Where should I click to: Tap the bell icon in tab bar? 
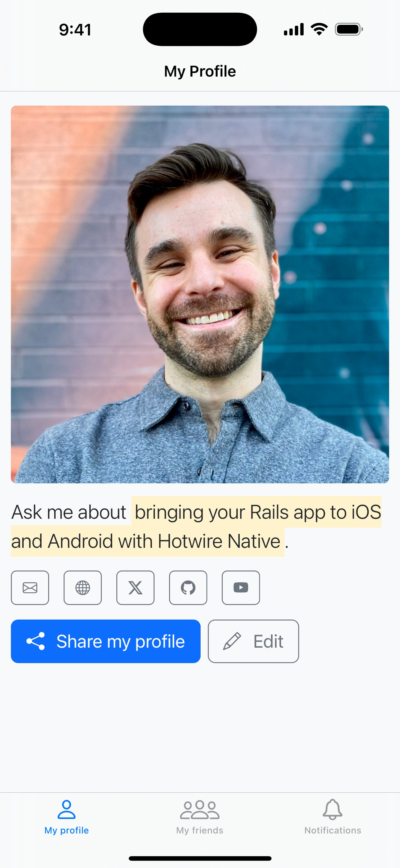coord(333,809)
